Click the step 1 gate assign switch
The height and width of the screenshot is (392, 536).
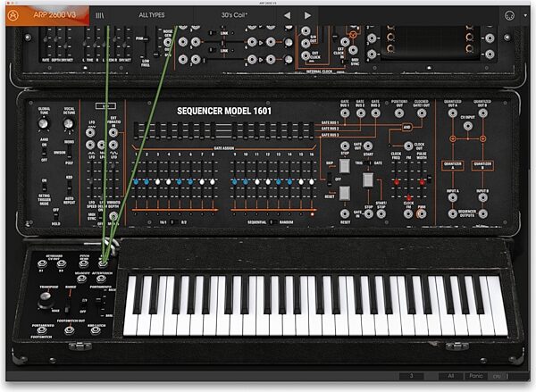136,130
